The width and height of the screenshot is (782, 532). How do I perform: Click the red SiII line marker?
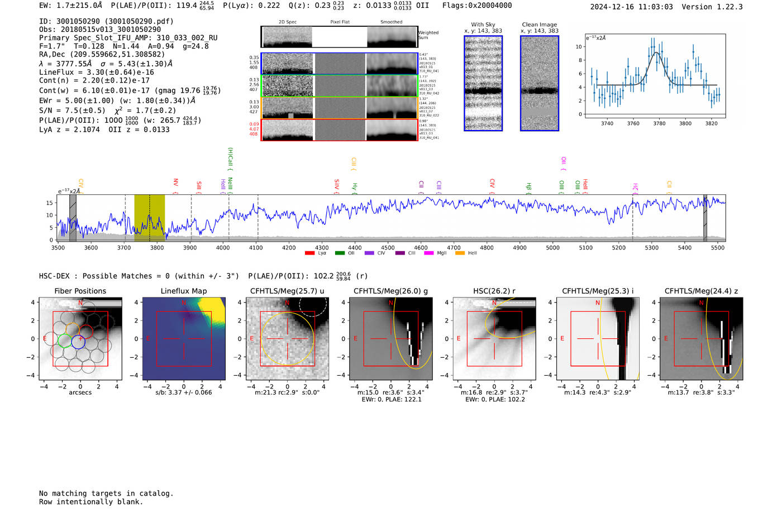tap(199, 186)
